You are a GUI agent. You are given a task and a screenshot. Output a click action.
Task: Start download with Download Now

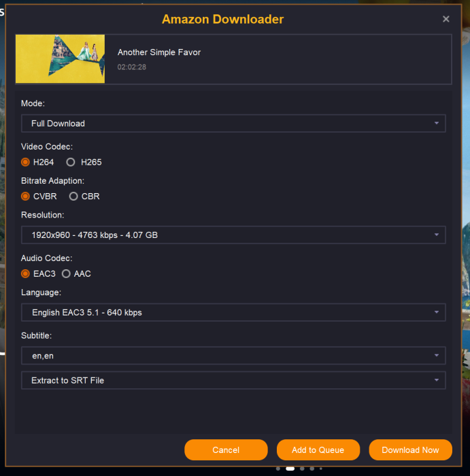point(410,450)
